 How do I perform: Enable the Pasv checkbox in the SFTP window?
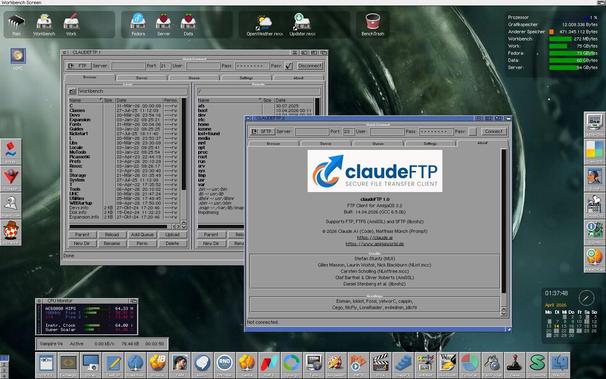(473, 132)
